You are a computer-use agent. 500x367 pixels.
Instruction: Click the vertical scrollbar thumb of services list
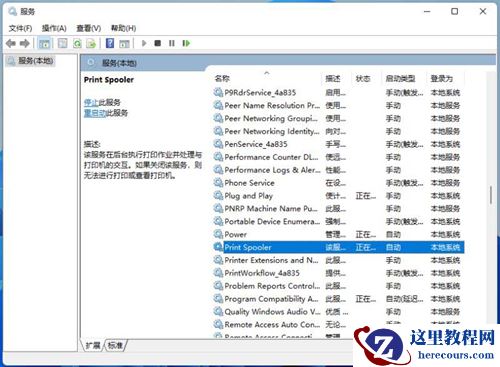pyautogui.click(x=491, y=195)
